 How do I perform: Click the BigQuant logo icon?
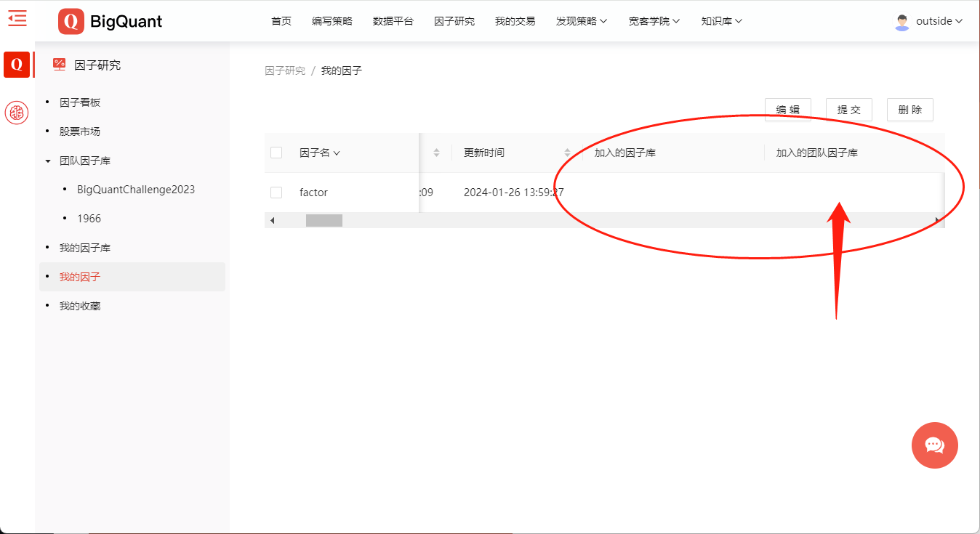tap(71, 21)
